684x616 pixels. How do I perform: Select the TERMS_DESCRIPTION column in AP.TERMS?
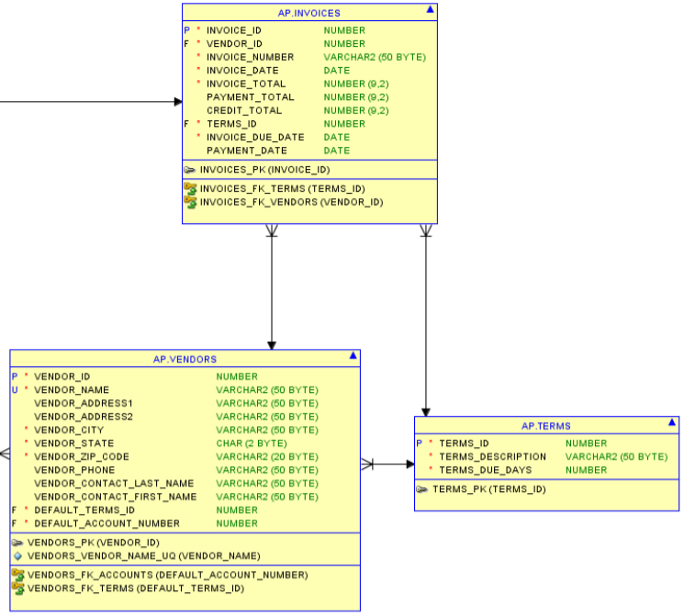(492, 456)
